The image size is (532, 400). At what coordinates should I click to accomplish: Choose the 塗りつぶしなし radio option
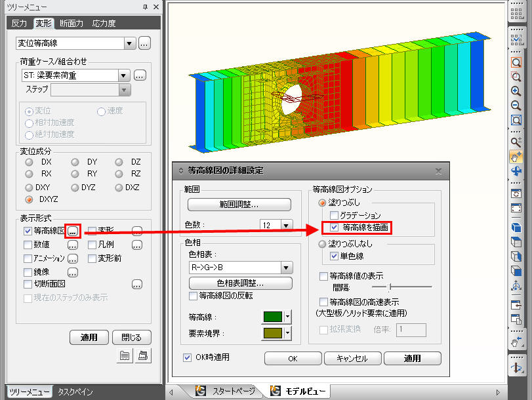(322, 244)
